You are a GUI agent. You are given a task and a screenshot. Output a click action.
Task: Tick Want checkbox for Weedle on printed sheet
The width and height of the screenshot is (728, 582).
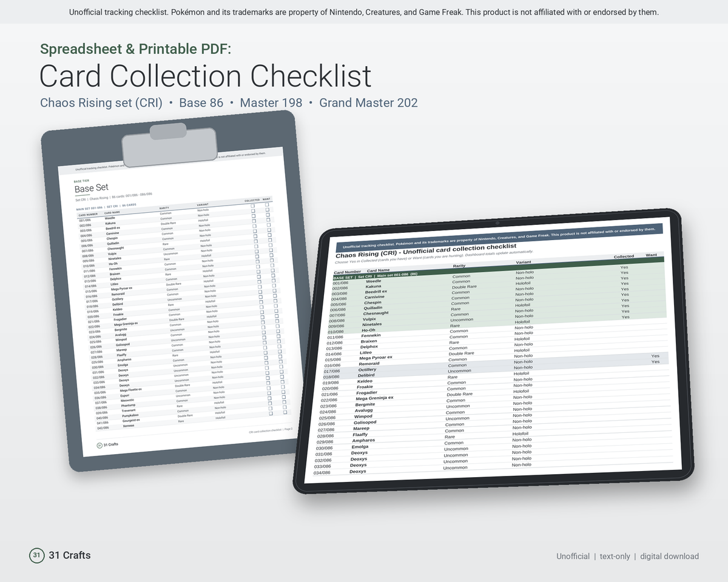coord(267,204)
